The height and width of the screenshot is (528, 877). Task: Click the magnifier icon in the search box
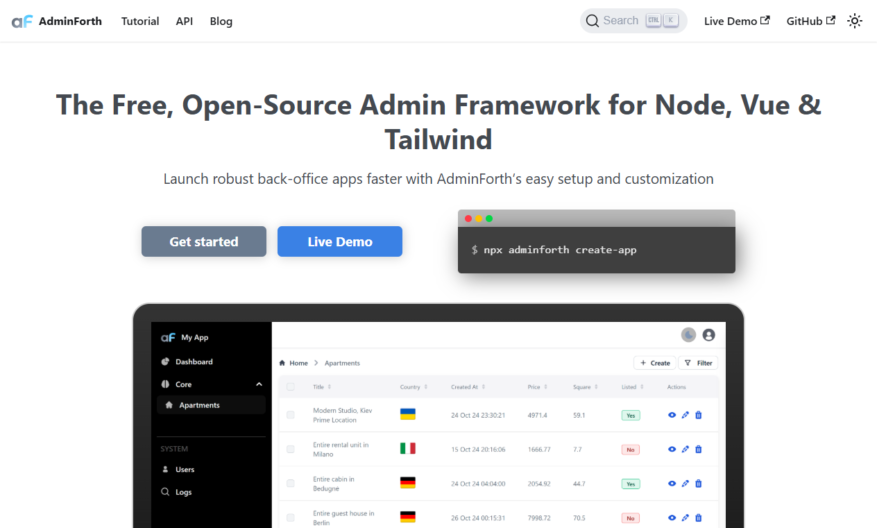point(592,21)
